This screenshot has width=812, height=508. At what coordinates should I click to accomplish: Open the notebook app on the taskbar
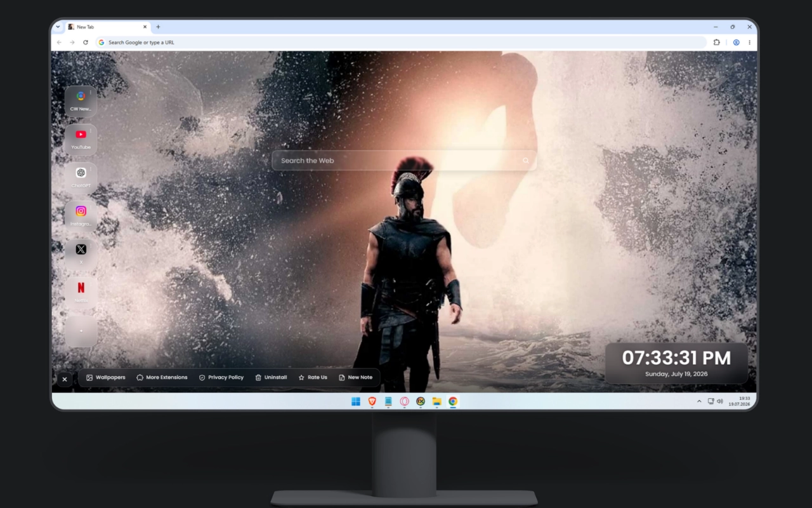(x=388, y=401)
